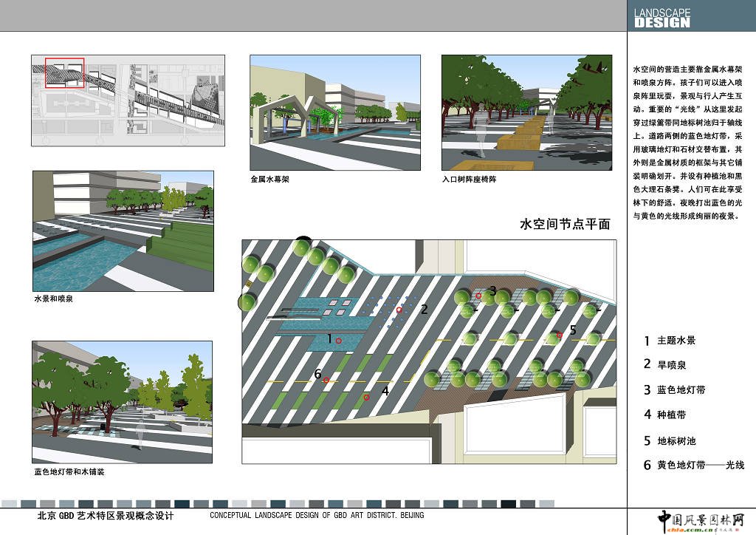Select the 水景和喷泉 perspective image

(122, 231)
